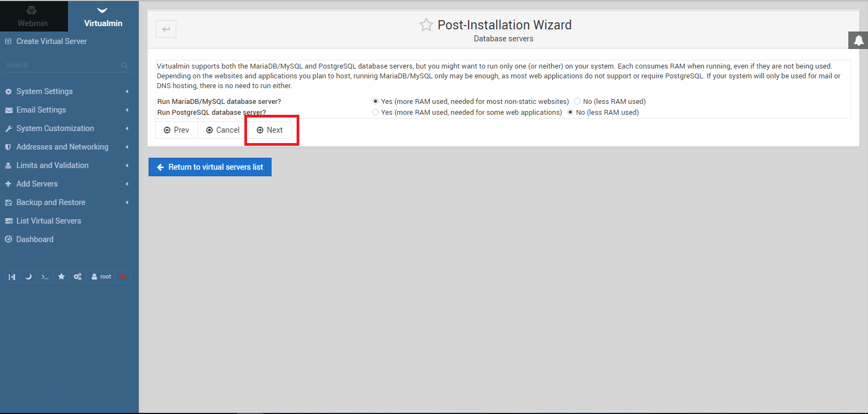Expand Addresses and Networking submenu
The image size is (868, 414).
69,147
